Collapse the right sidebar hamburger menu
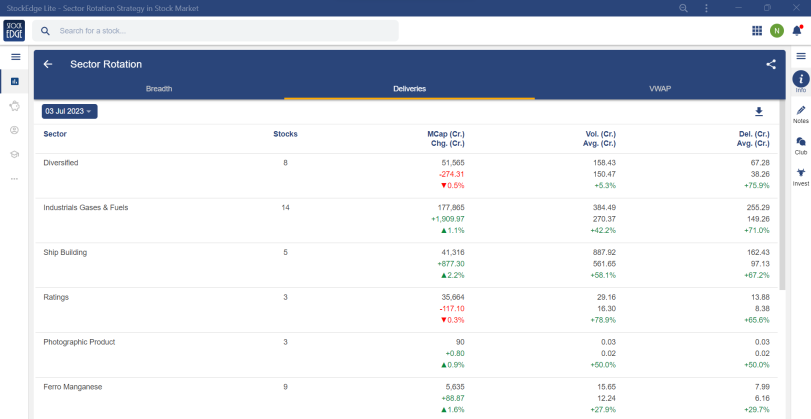This screenshot has height=419, width=811. (x=800, y=56)
